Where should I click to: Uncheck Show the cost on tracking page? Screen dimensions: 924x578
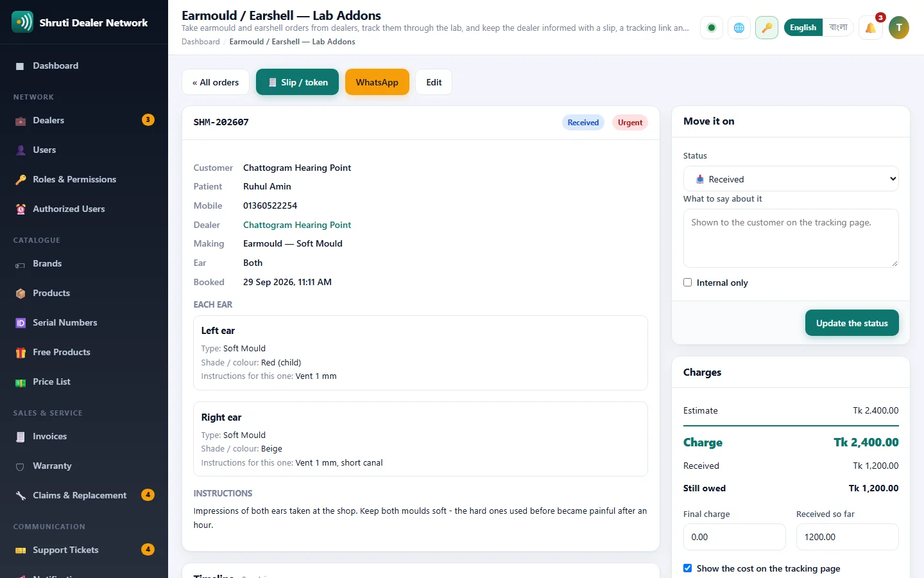tap(688, 568)
